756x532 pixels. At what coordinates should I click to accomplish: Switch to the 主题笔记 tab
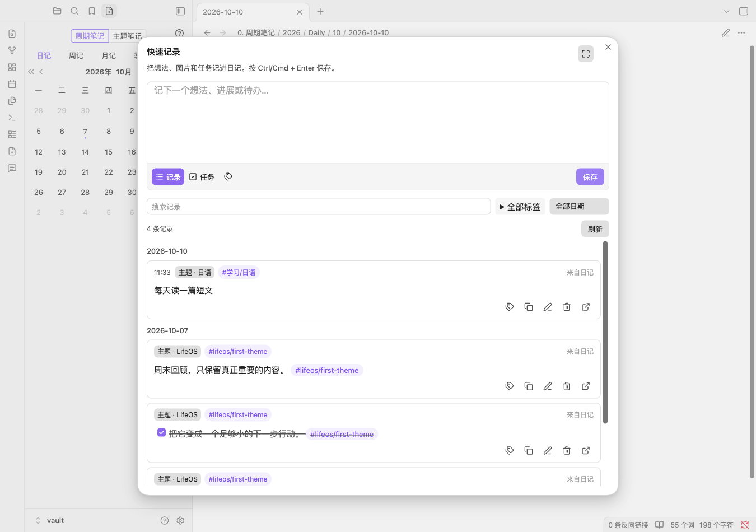tap(127, 36)
